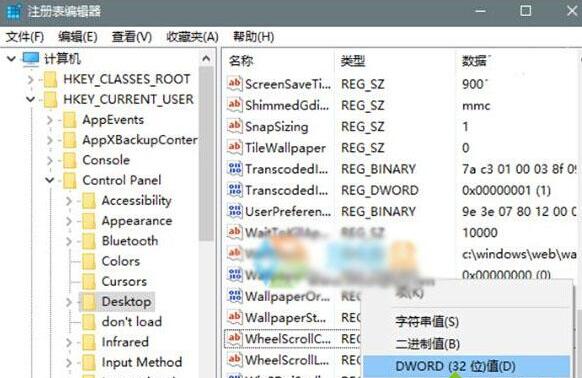Click the tree pane scroll up arrow
The width and height of the screenshot is (582, 378).
(206, 59)
